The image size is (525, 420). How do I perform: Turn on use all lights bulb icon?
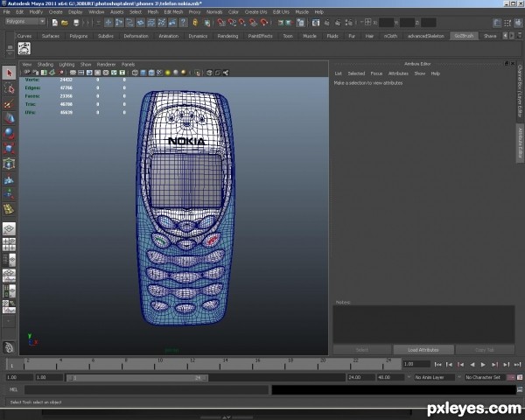168,73
